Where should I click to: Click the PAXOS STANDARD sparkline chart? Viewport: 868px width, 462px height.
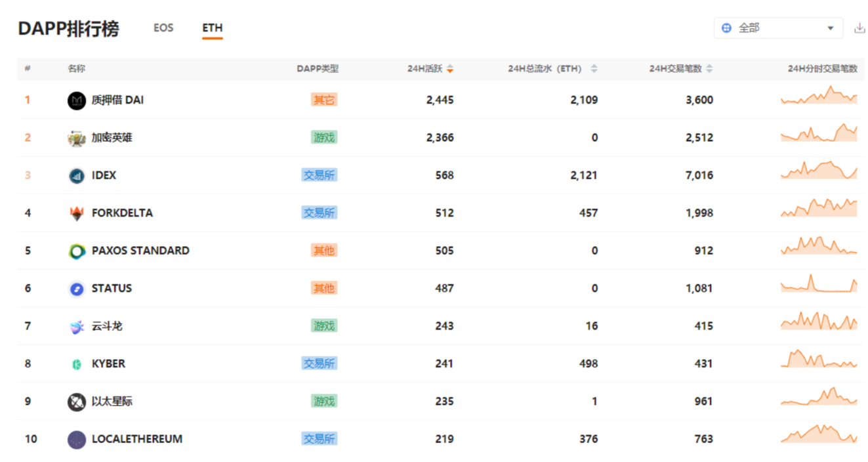[x=819, y=245]
